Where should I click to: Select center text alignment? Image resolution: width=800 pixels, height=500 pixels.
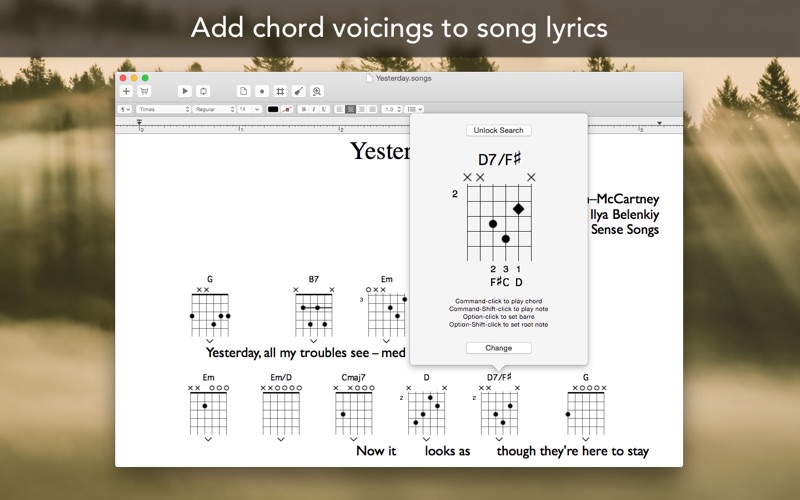[351, 109]
